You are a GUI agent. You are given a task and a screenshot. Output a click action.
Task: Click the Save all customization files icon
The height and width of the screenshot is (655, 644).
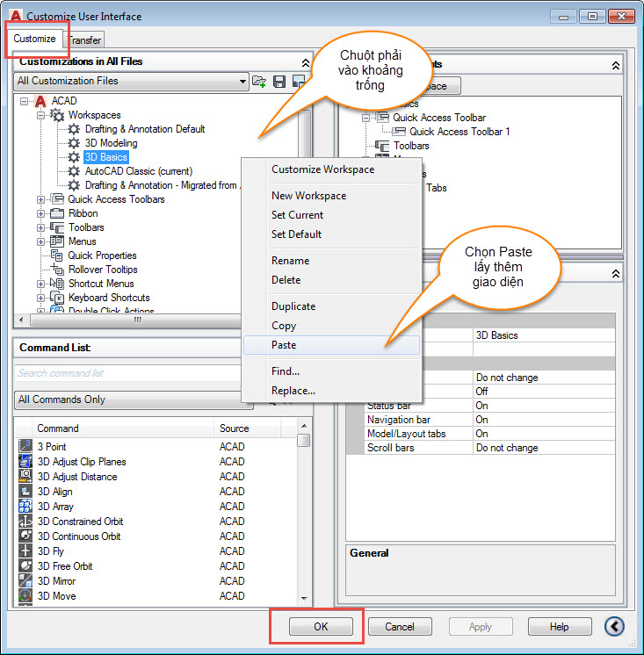click(279, 81)
